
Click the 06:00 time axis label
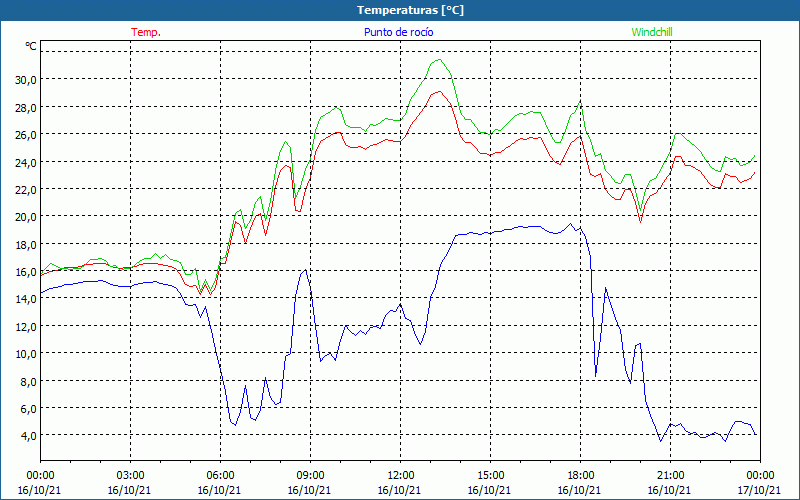(x=220, y=476)
